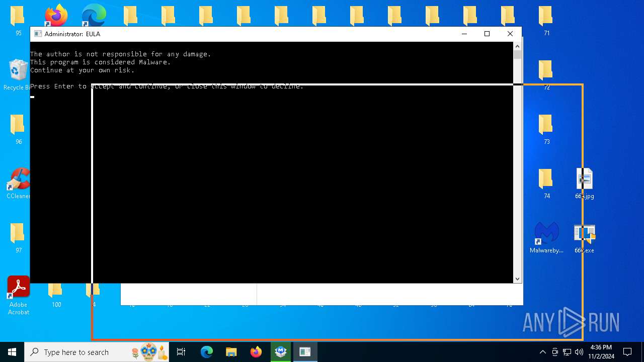The image size is (644, 362).
Task: Open the network status tray icon
Action: click(567, 352)
